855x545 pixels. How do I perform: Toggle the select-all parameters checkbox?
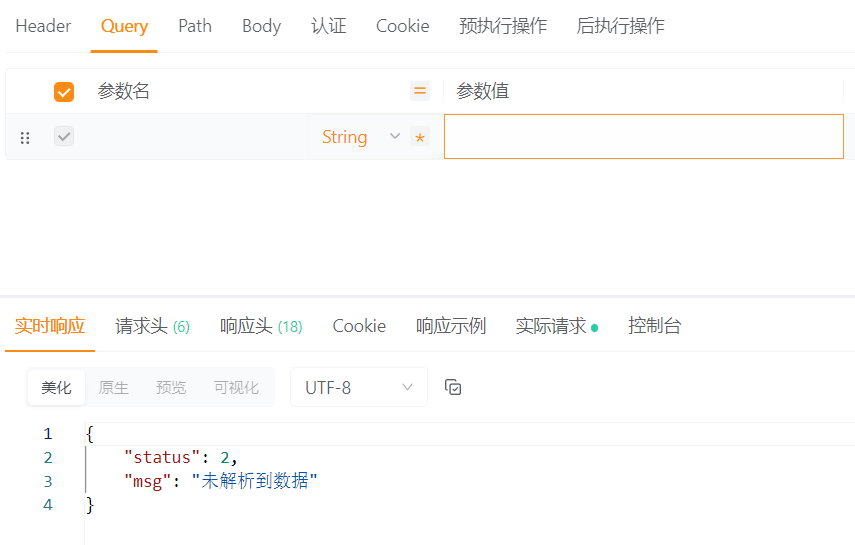tap(64, 92)
